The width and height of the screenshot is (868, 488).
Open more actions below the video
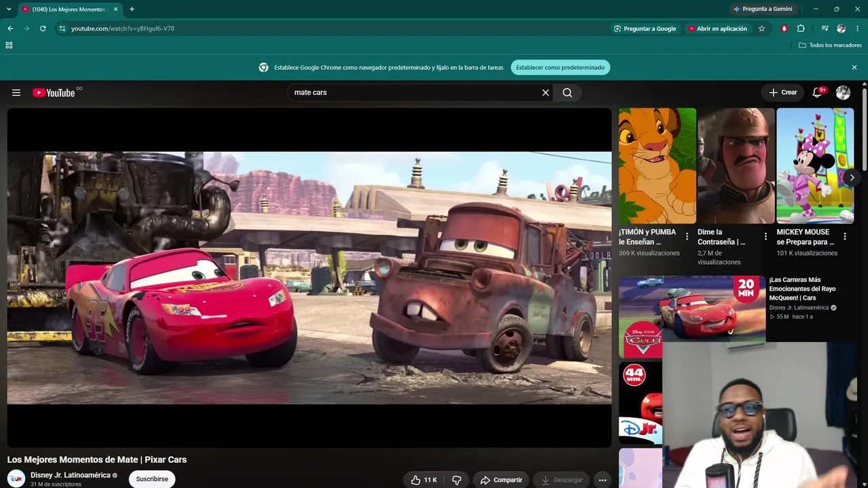[x=602, y=480]
